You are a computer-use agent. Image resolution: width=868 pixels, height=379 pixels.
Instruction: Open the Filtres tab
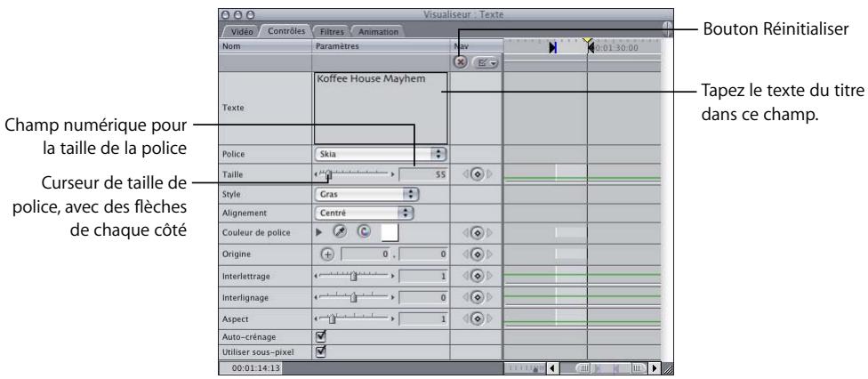tap(332, 32)
